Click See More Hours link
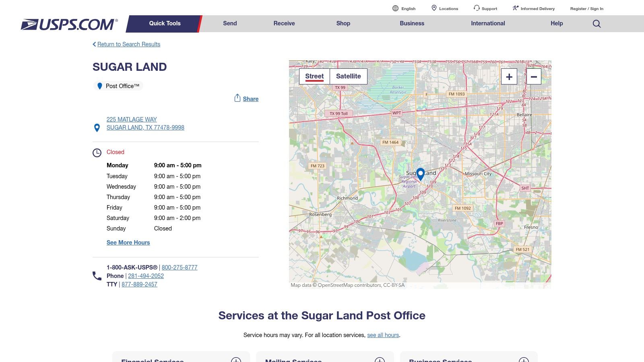The image size is (644, 362). [128, 243]
